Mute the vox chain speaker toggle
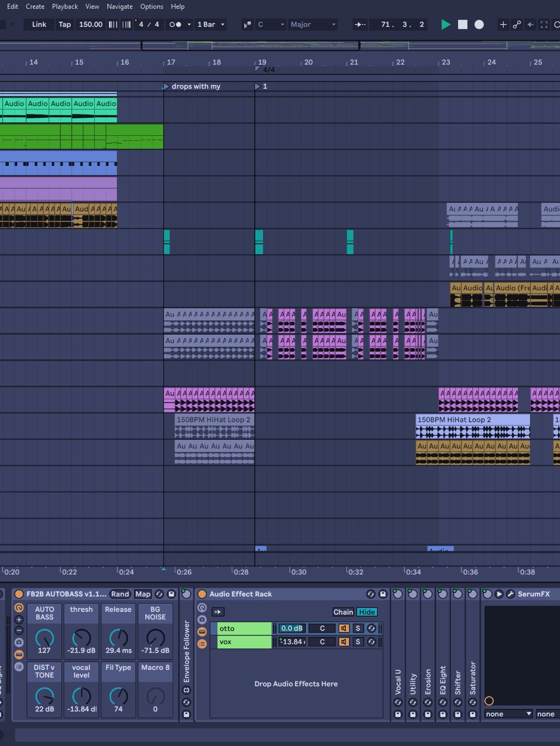This screenshot has height=746, width=560. (344, 642)
